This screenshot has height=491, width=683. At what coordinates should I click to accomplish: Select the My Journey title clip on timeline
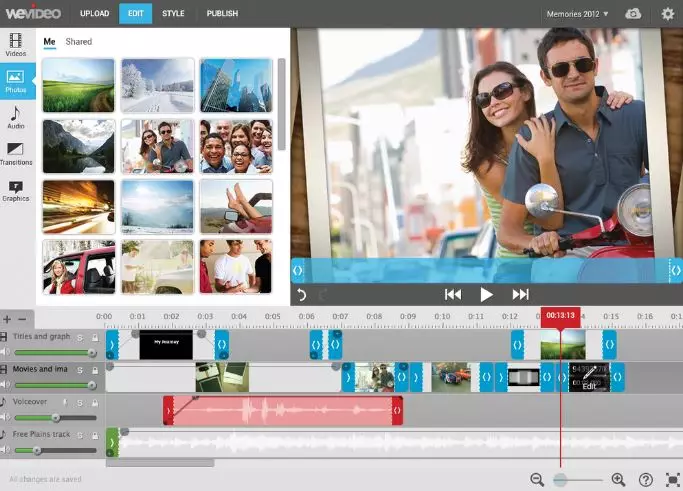coord(166,345)
